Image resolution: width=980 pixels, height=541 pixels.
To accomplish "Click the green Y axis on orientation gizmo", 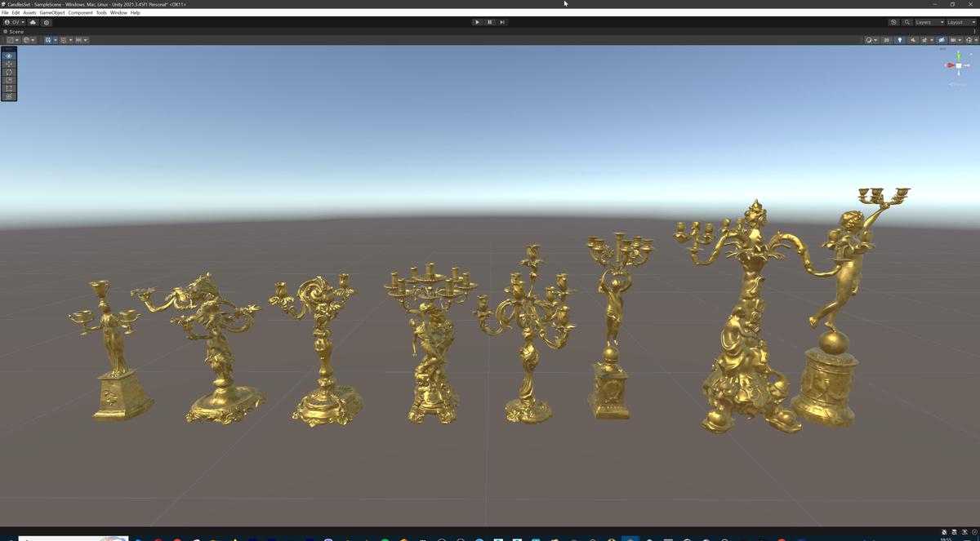I will [x=959, y=56].
